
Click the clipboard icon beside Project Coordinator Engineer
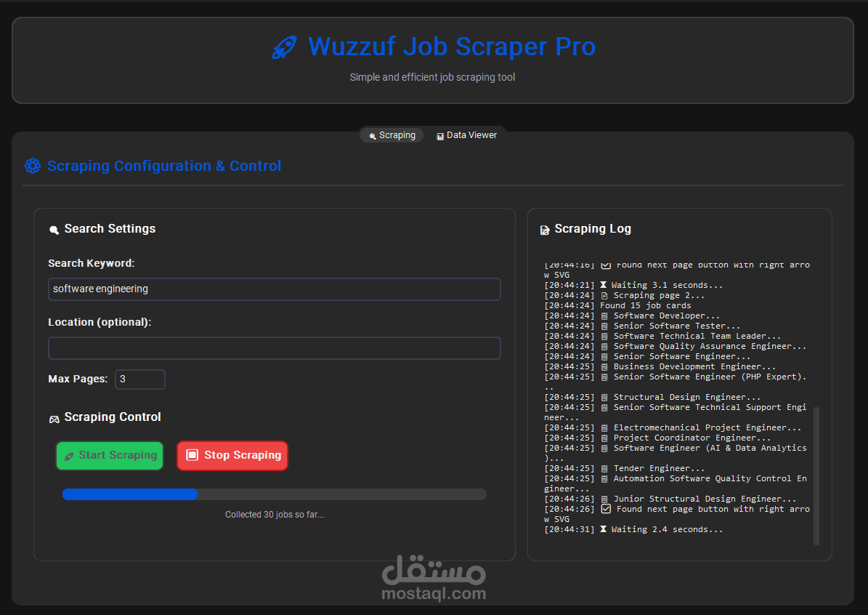(x=604, y=438)
